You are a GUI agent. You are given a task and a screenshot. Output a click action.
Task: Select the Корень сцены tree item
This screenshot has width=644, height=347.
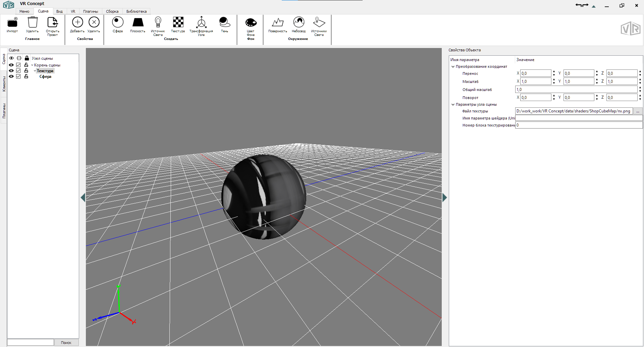(47, 65)
